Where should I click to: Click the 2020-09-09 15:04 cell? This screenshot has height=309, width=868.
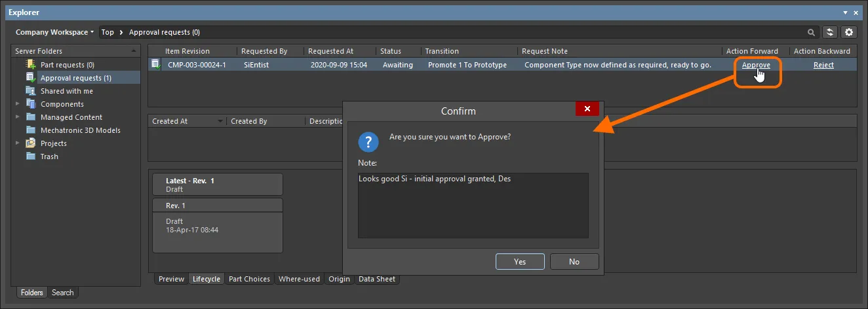339,65
